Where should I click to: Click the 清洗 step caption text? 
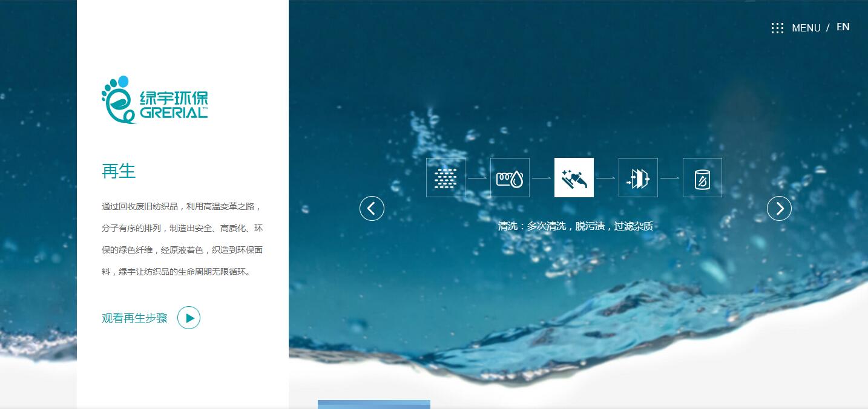pyautogui.click(x=575, y=226)
